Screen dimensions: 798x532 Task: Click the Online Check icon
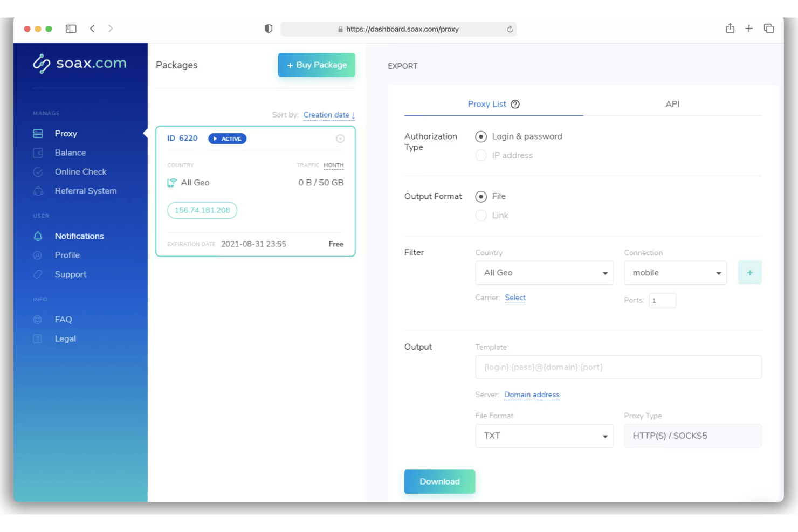38,172
